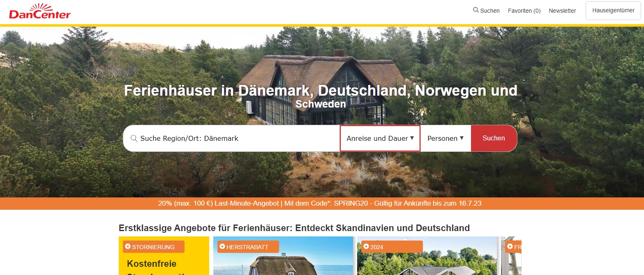
Task: Open the Newsletter header link
Action: coord(562,11)
